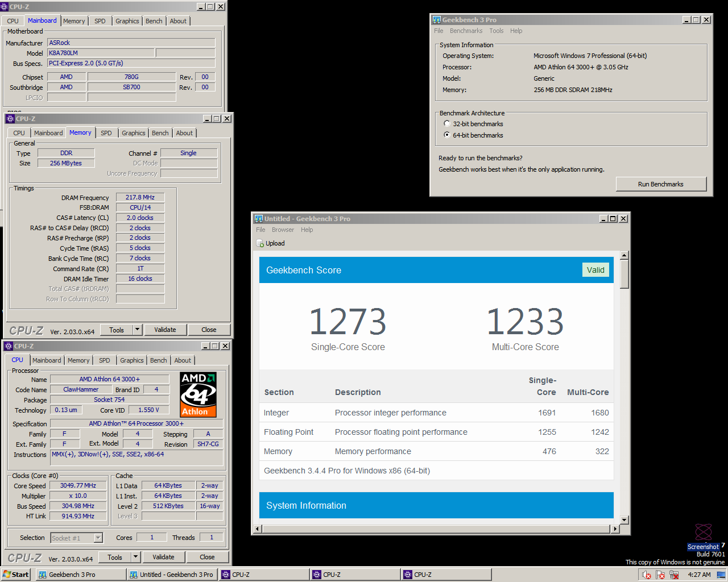Screen dimensions: 728x582
Task: Open the Benchmarks menu in Geekbench 3 Pro
Action: [x=466, y=31]
